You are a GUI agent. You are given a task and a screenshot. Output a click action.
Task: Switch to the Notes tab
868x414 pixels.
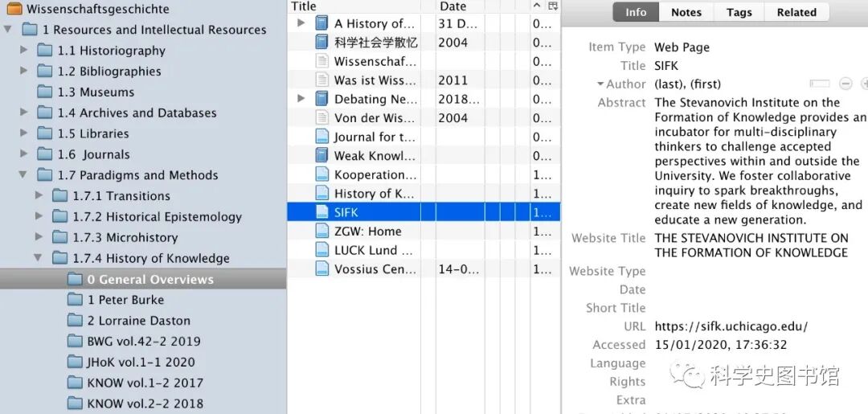coord(686,12)
